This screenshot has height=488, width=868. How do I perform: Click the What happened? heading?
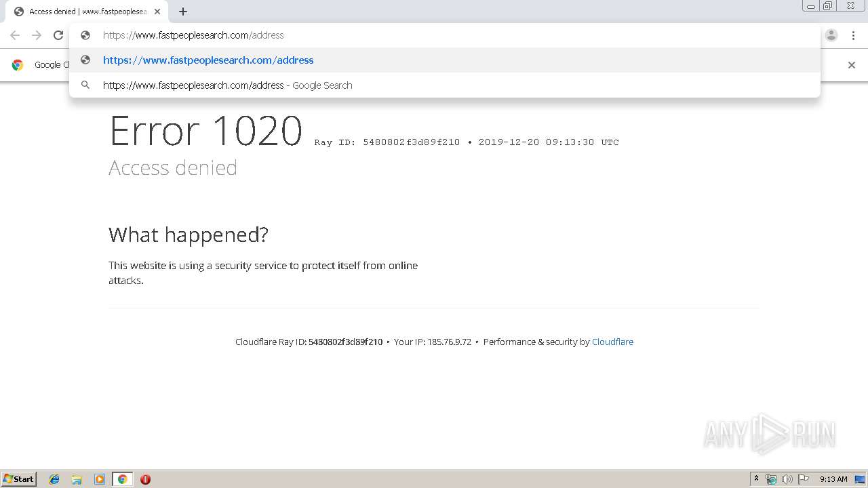189,235
